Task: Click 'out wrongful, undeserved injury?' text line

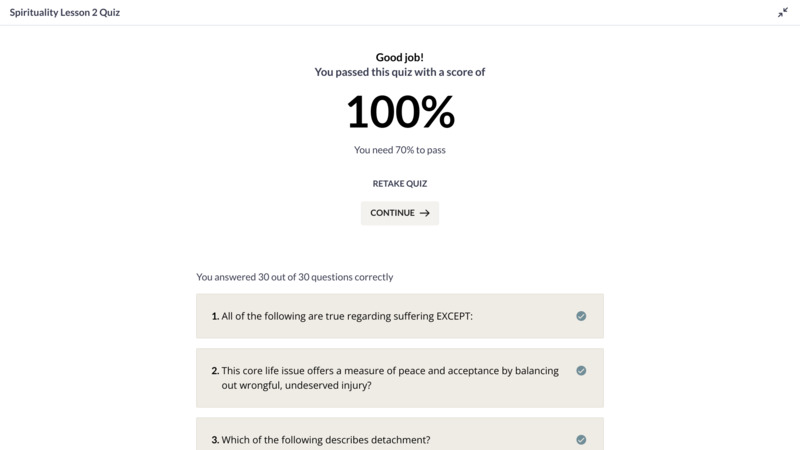Action: [296, 385]
